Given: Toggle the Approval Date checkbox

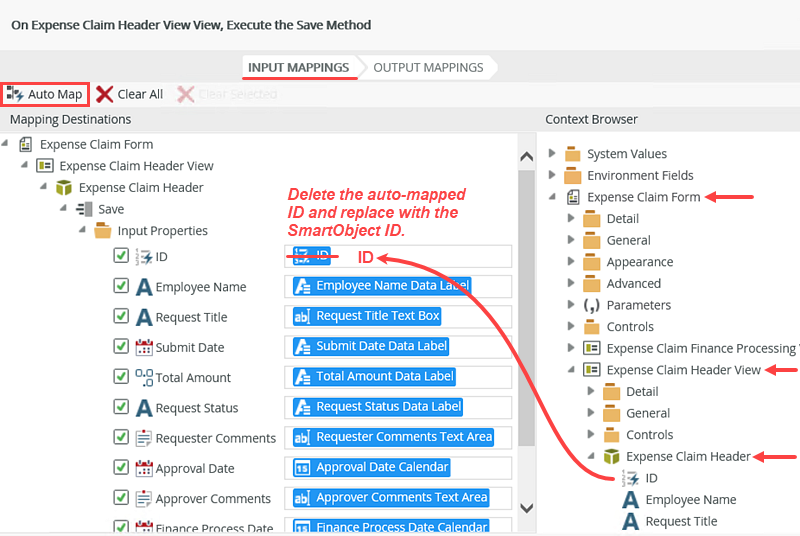Looking at the screenshot, I should pos(121,467).
